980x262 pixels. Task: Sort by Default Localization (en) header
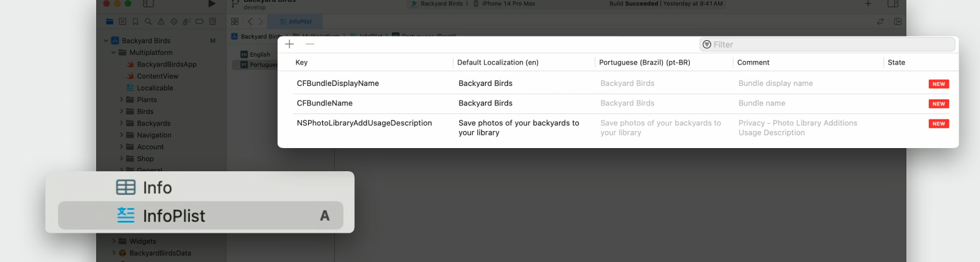click(x=497, y=62)
